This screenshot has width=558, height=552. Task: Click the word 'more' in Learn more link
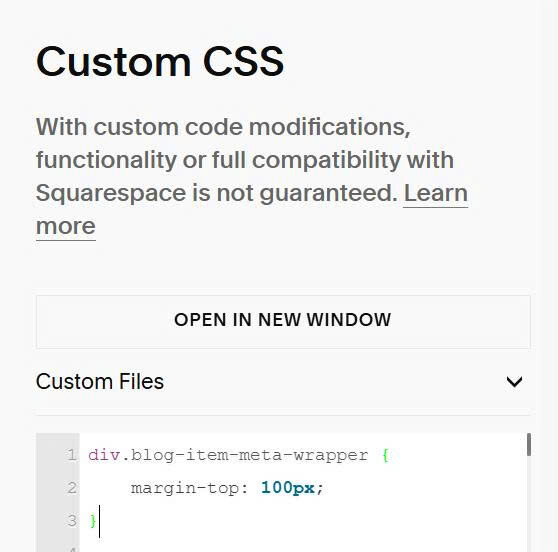coord(66,226)
